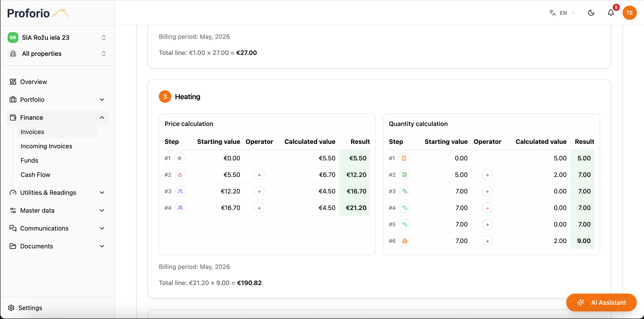Click the translate language icon

point(552,13)
